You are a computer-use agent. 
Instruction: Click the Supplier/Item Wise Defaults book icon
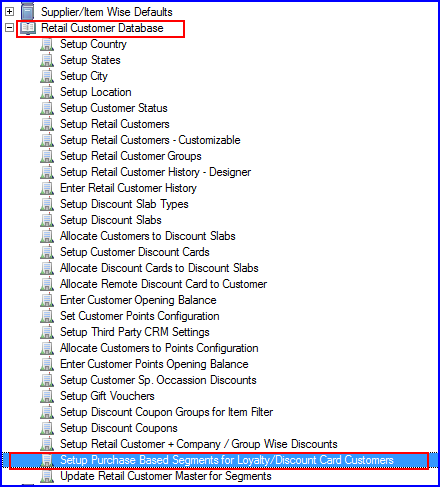(x=28, y=11)
